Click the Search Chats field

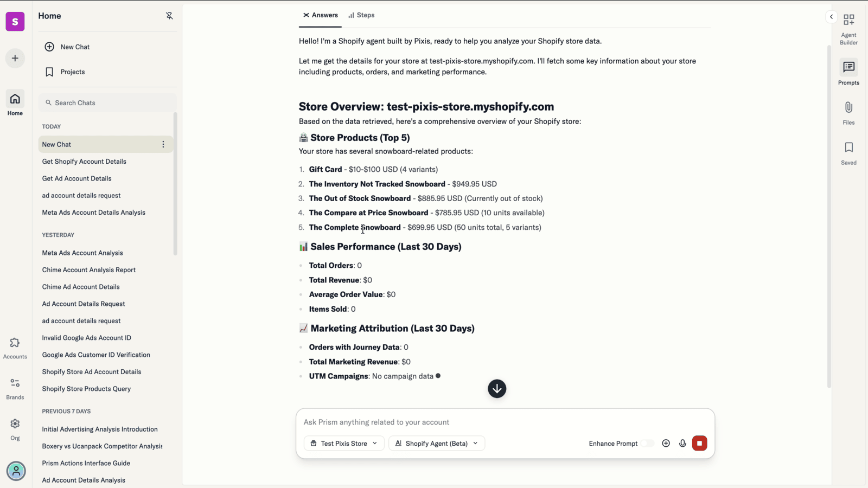106,102
